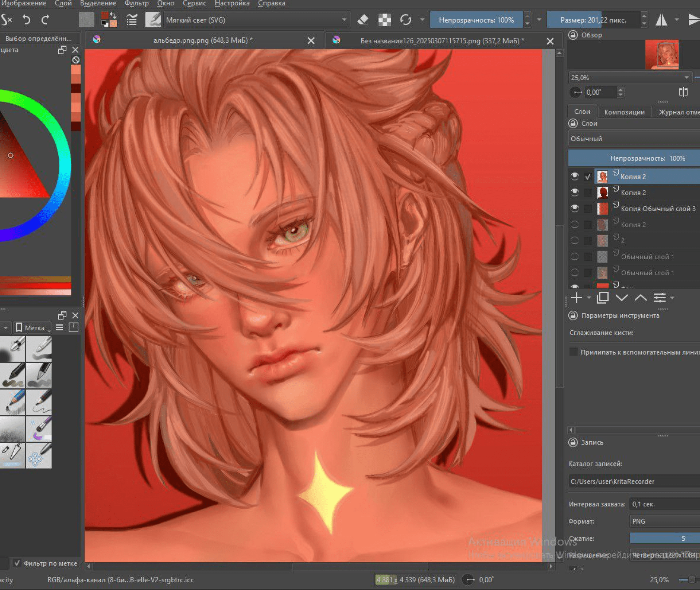The width and height of the screenshot is (700, 590).
Task: Switch to the 'Композиции' tab
Action: tap(624, 112)
